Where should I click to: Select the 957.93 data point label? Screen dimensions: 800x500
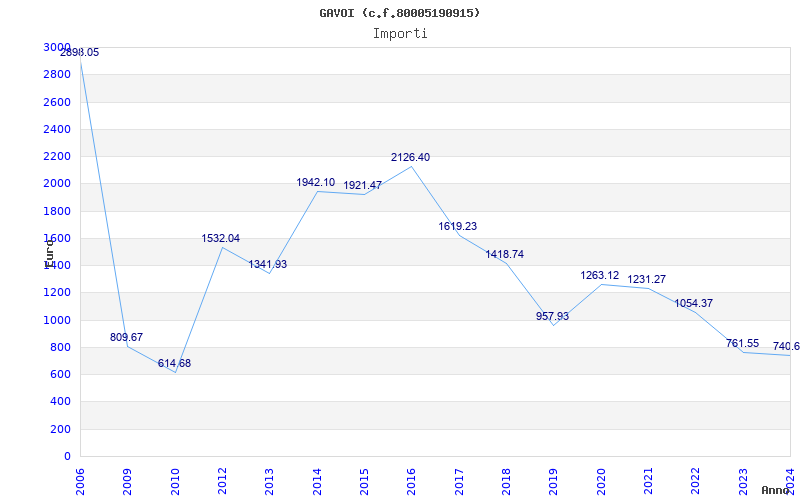[552, 316]
